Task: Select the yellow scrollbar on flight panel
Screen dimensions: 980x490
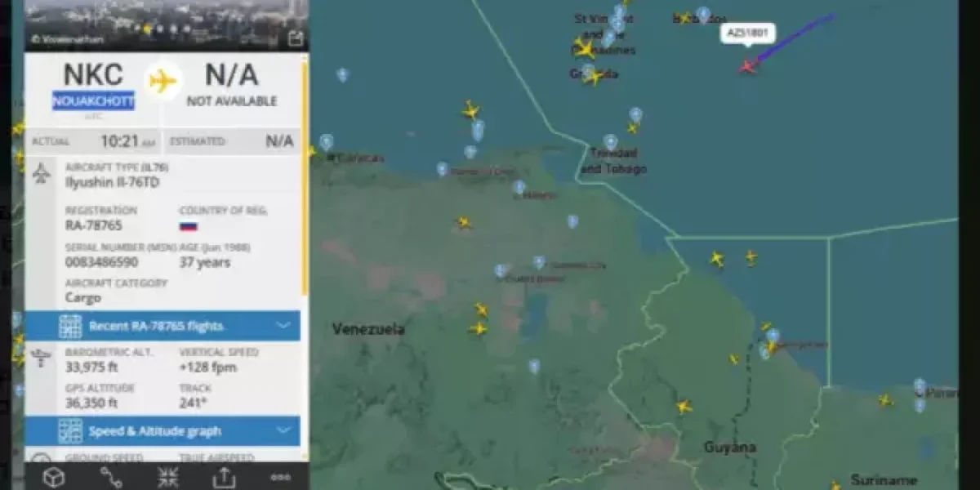Action: pyautogui.click(x=305, y=176)
